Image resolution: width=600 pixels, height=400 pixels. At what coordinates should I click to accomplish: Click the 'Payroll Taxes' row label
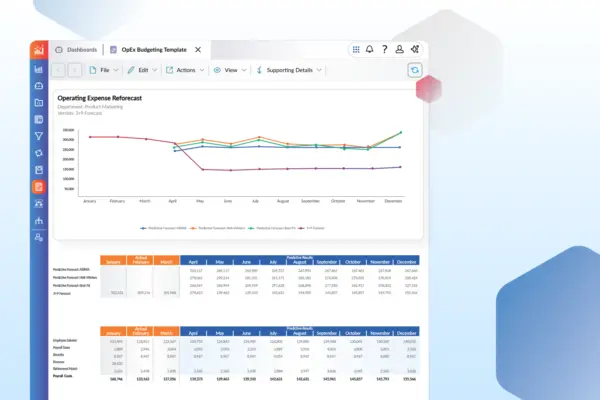tap(61, 348)
